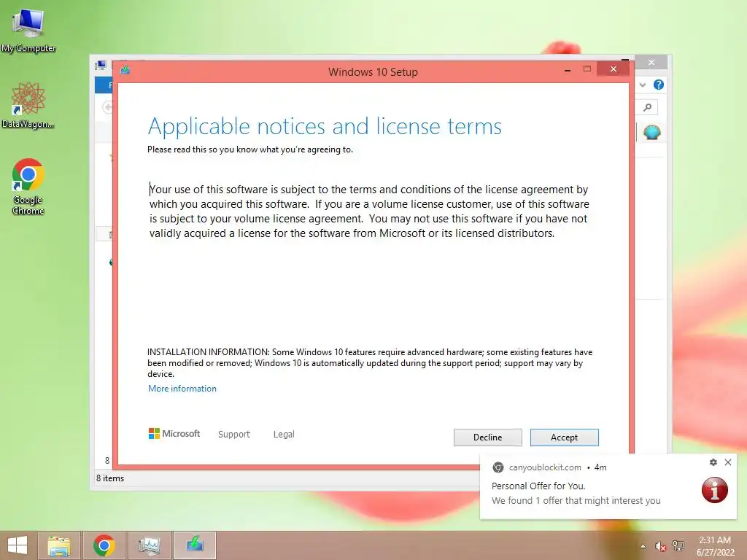Click the Chrome icon in the notification header
The width and height of the screenshot is (747, 560).
click(x=498, y=467)
